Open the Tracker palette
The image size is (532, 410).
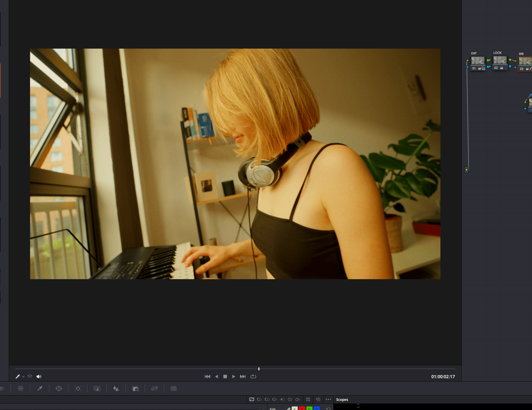click(x=78, y=388)
